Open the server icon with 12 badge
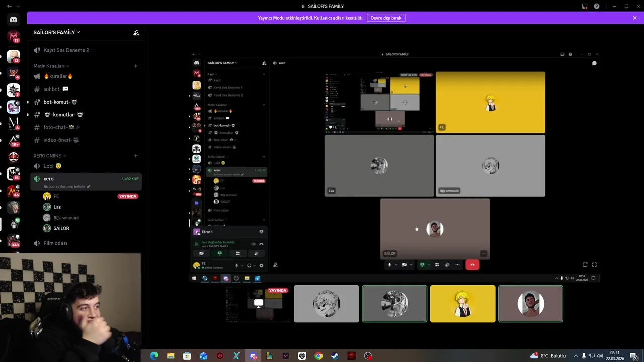 [14, 57]
